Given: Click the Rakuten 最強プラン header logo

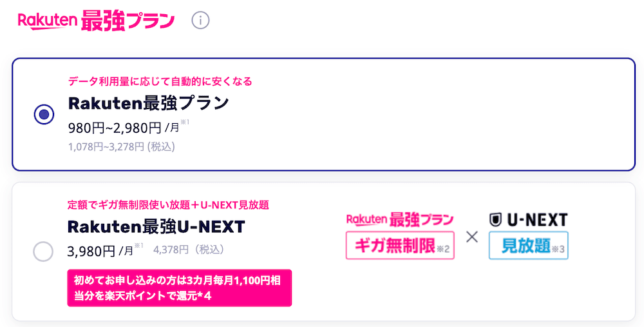Looking at the screenshot, I should click(97, 20).
